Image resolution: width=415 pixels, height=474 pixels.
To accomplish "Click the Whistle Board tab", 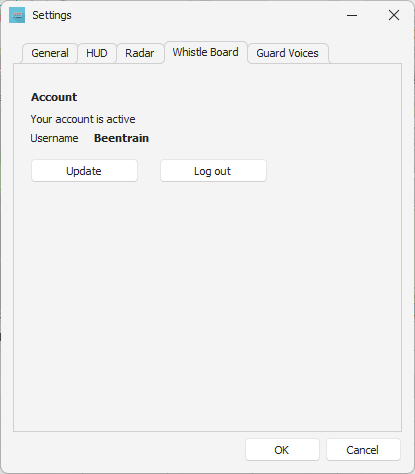I will point(205,52).
